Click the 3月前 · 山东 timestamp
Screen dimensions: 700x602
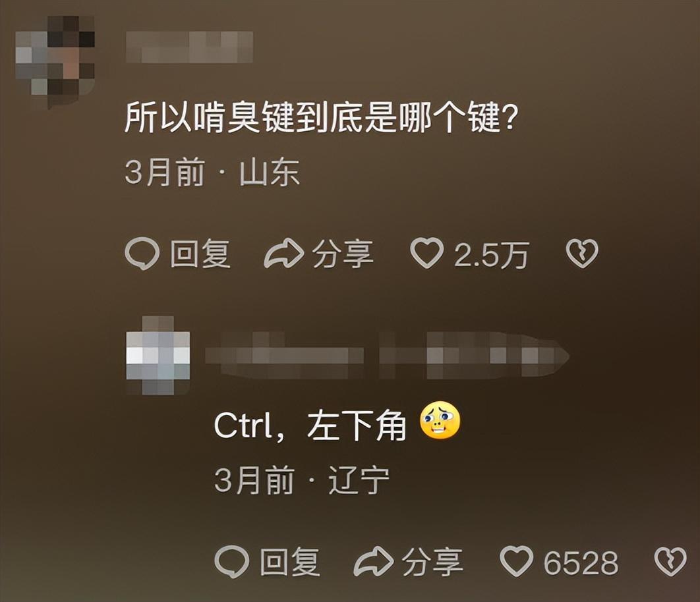pyautogui.click(x=212, y=172)
